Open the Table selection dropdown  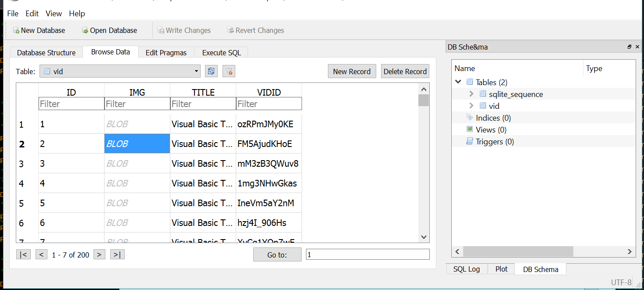pos(196,72)
